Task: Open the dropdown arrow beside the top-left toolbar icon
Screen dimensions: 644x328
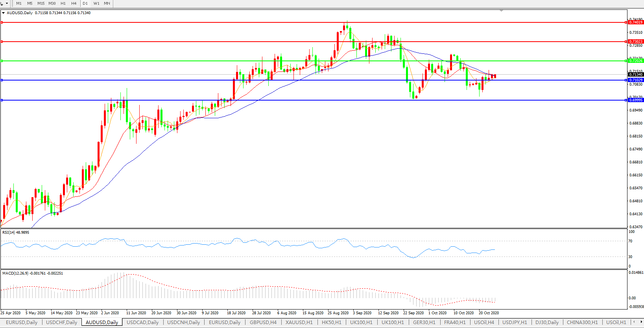Action: tap(7, 4)
